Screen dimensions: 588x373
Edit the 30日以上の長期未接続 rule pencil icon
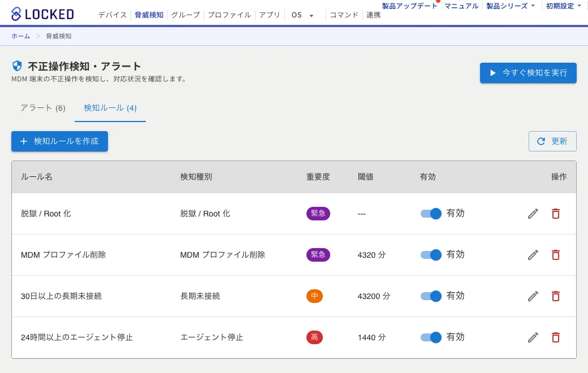click(533, 296)
